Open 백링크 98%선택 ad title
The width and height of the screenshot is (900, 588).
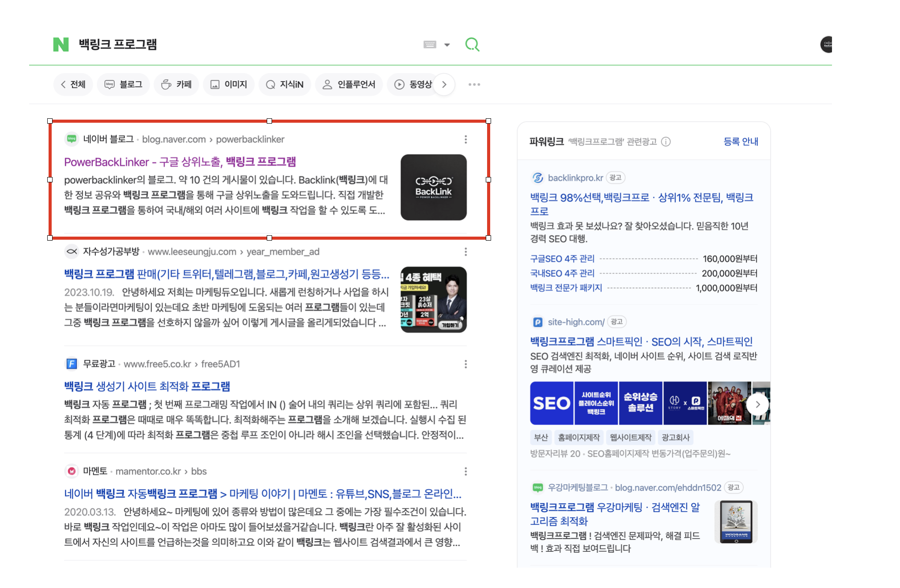click(x=642, y=204)
